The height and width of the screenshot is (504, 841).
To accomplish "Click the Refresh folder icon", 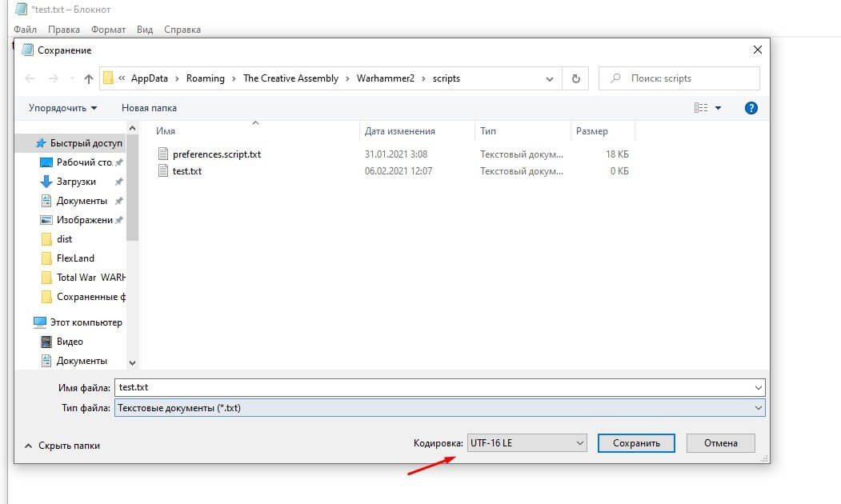I will 575,78.
